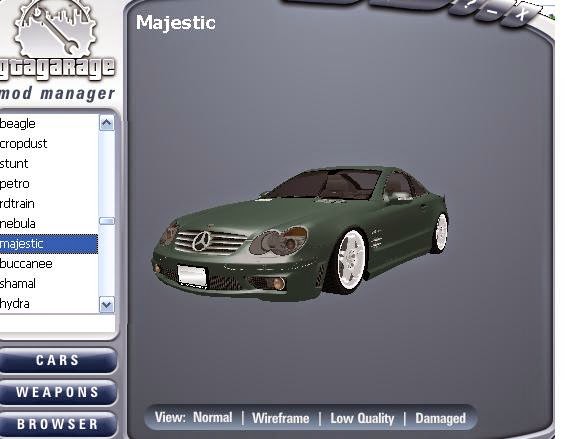Open the BROWSER section
The width and height of the screenshot is (565, 439).
(x=58, y=424)
